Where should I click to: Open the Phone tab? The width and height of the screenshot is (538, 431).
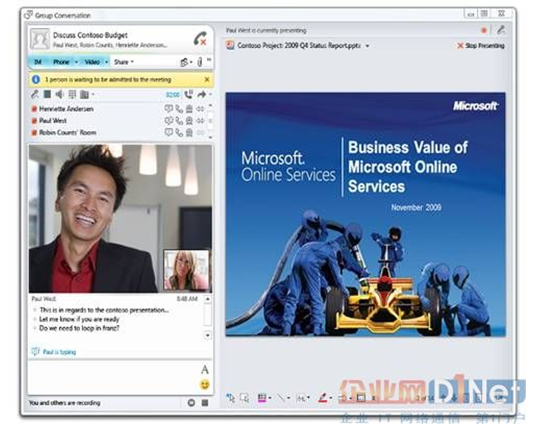point(61,62)
